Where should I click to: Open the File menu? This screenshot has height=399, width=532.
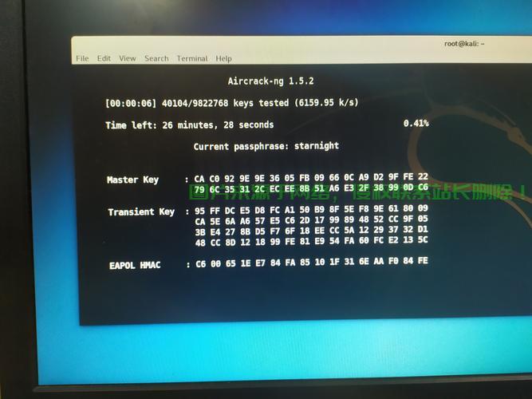pos(82,58)
